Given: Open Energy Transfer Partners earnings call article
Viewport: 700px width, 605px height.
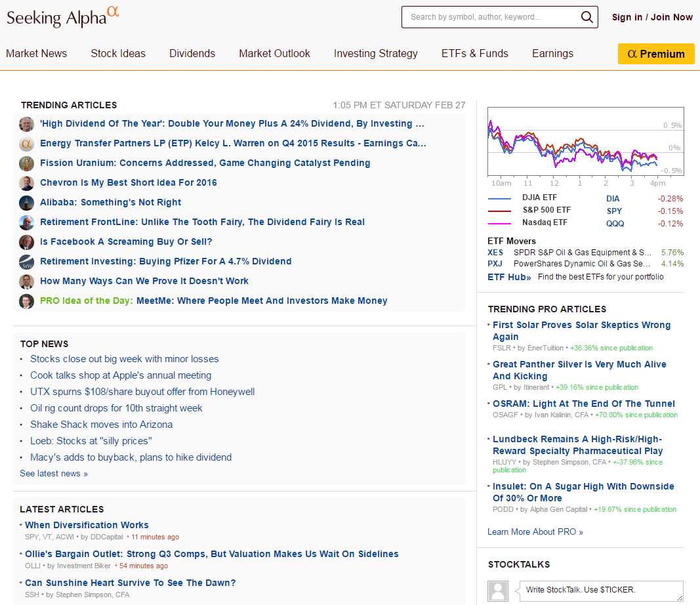Looking at the screenshot, I should (233, 143).
